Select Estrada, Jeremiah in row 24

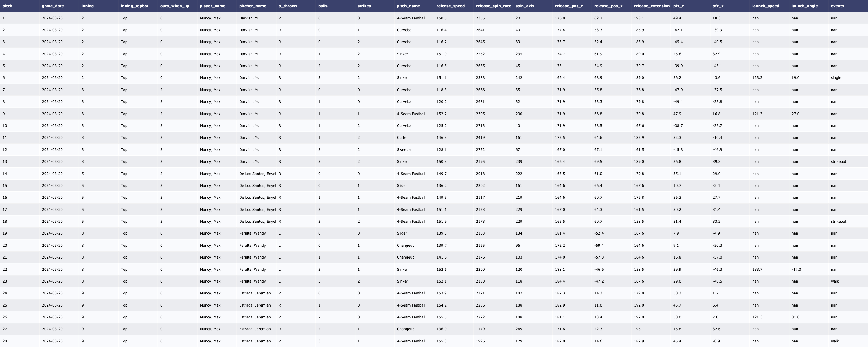point(255,294)
